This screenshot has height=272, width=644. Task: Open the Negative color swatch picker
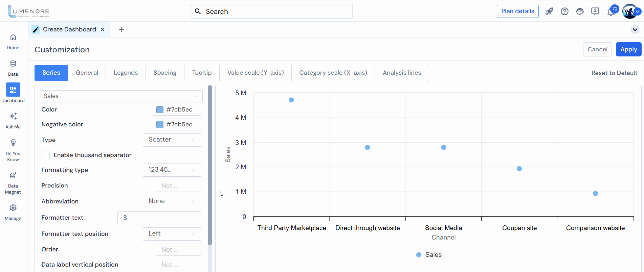(x=160, y=125)
